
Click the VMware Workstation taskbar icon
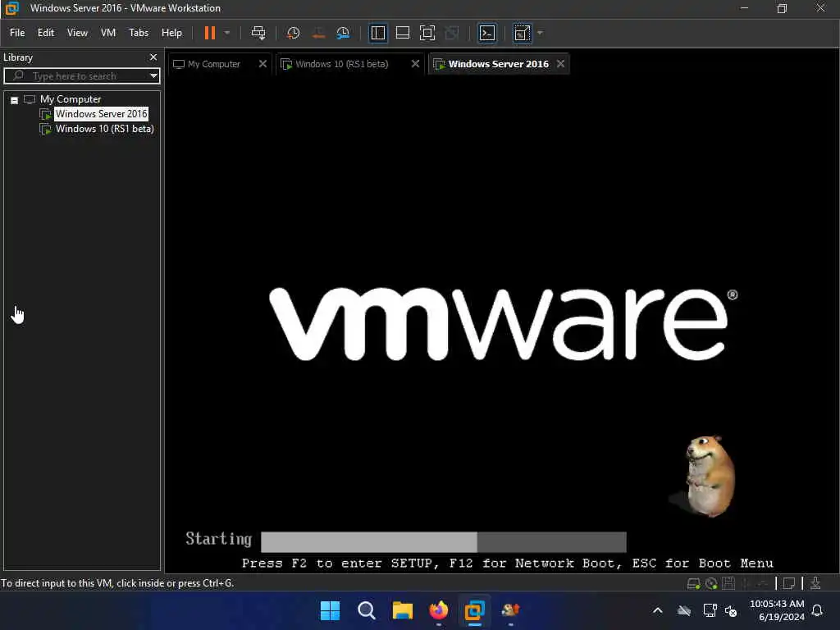point(475,610)
